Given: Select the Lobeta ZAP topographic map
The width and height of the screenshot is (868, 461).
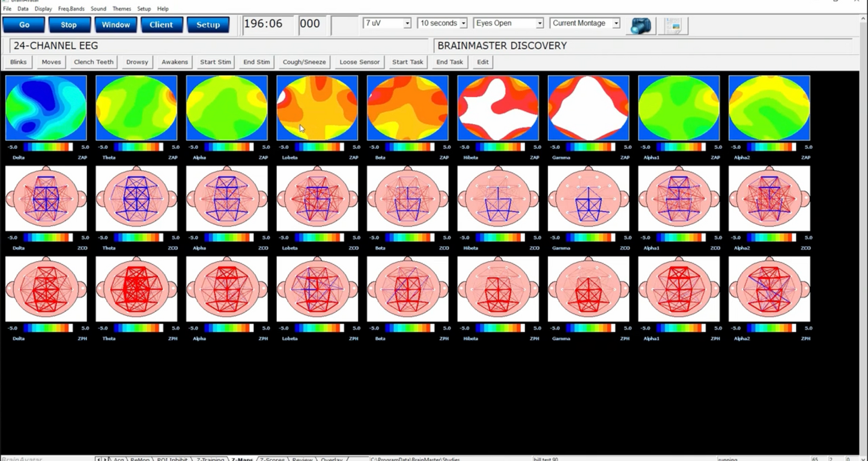Looking at the screenshot, I should [317, 108].
